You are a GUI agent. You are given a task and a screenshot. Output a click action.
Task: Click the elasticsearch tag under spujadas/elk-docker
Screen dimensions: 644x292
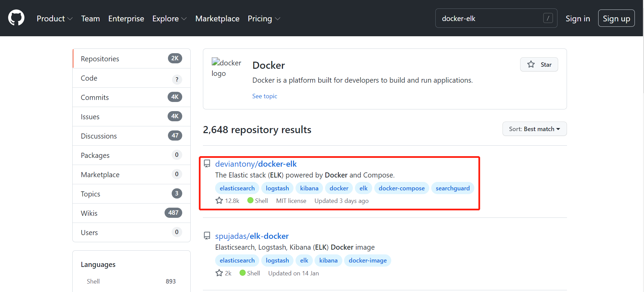[x=237, y=260]
